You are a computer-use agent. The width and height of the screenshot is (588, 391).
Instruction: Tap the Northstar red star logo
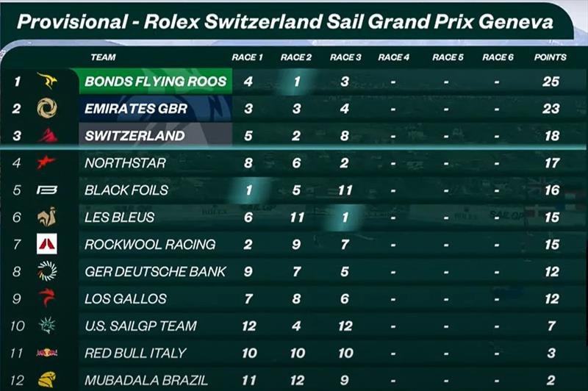coord(46,162)
